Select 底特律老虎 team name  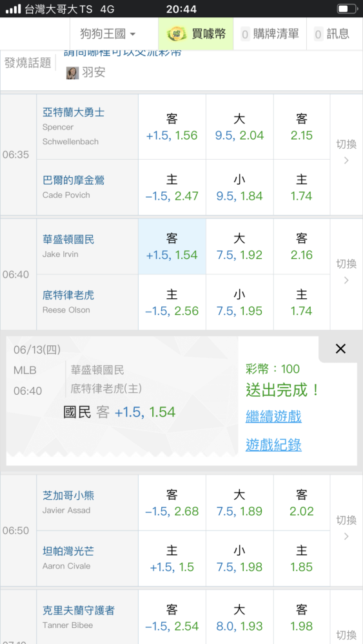tap(68, 295)
